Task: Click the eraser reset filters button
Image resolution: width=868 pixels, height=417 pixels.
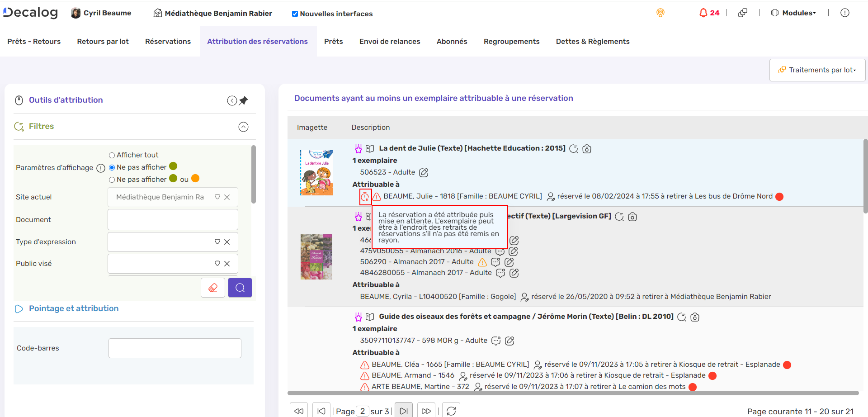Action: (213, 288)
